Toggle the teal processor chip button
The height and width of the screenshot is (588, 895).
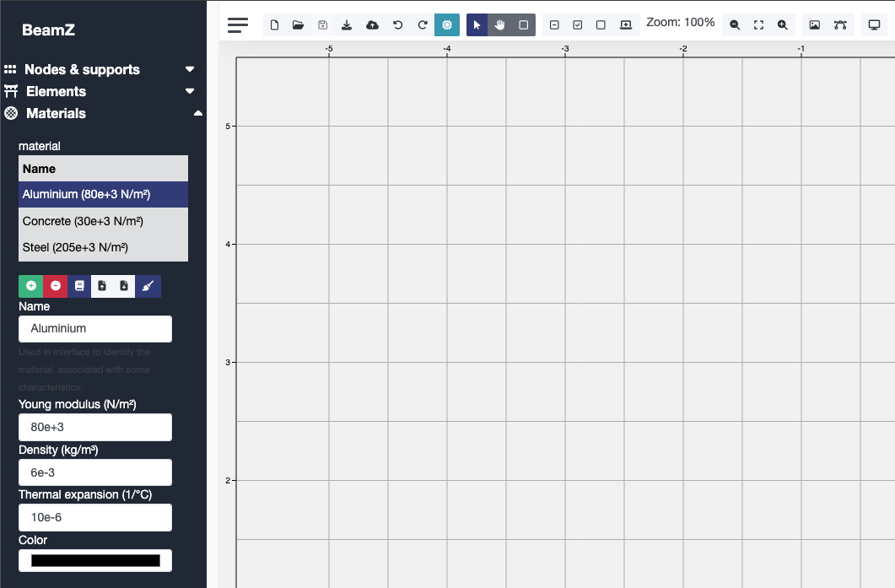point(447,25)
